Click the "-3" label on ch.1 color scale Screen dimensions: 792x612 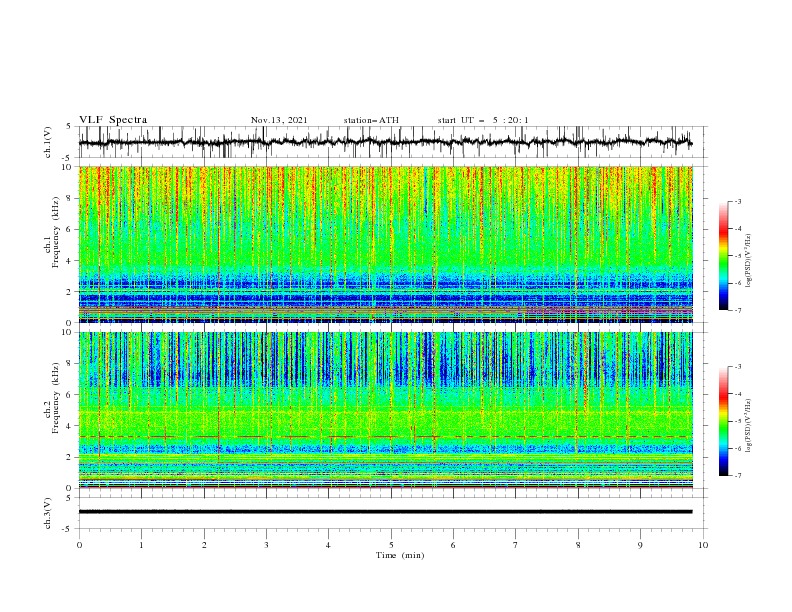pyautogui.click(x=738, y=201)
